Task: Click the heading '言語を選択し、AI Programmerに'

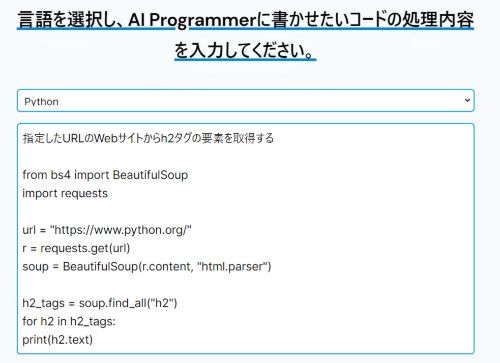Action: click(144, 20)
